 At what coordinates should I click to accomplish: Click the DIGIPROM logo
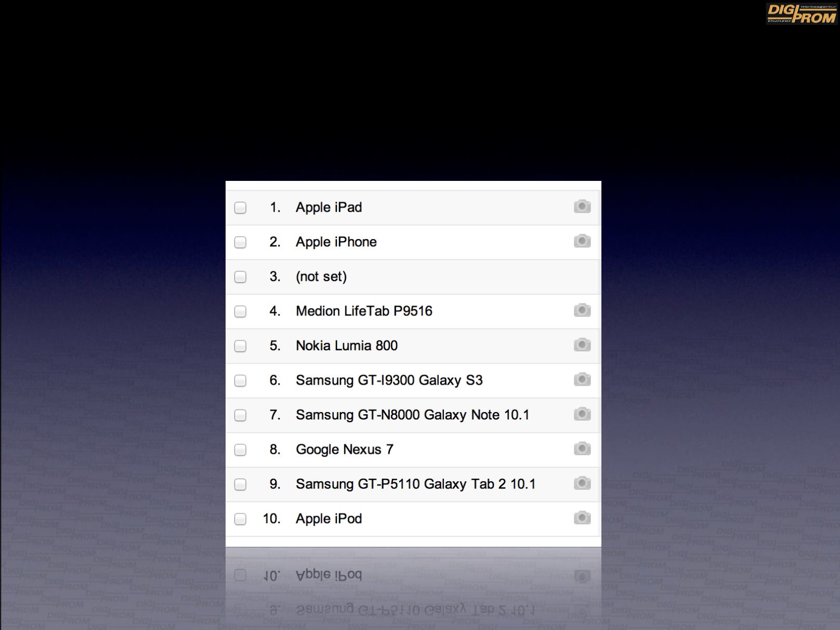[801, 14]
